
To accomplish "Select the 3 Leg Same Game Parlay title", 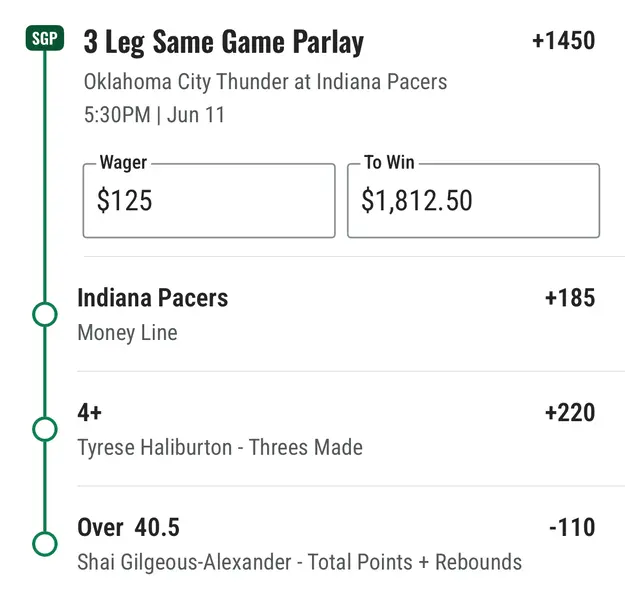I will click(224, 43).
